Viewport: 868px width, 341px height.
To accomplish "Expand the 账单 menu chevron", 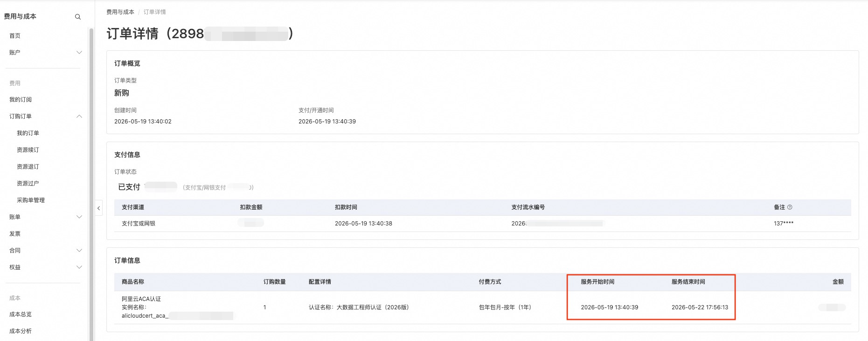I will tap(79, 217).
